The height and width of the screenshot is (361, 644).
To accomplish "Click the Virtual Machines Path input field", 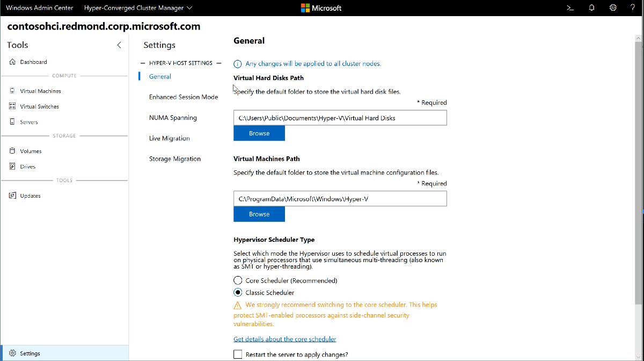I will pos(340,198).
